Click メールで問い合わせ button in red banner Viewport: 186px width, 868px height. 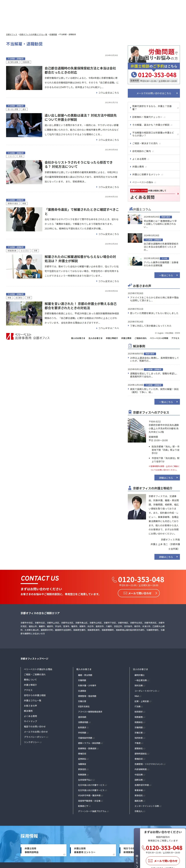coord(139,593)
